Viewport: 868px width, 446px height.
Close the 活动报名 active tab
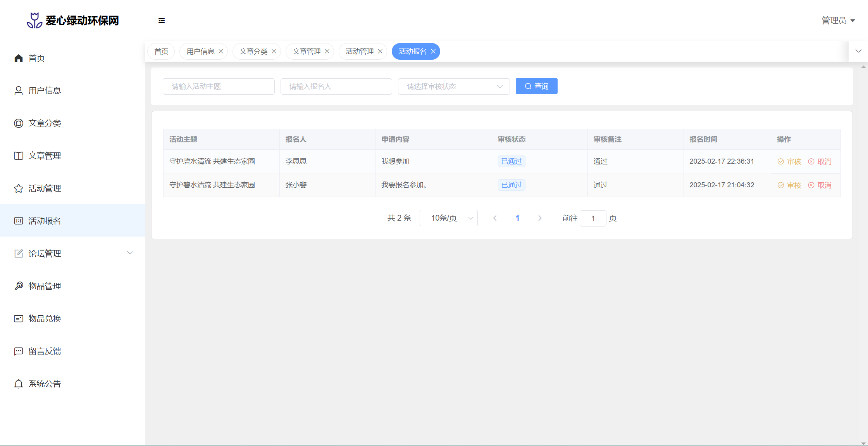pos(433,52)
